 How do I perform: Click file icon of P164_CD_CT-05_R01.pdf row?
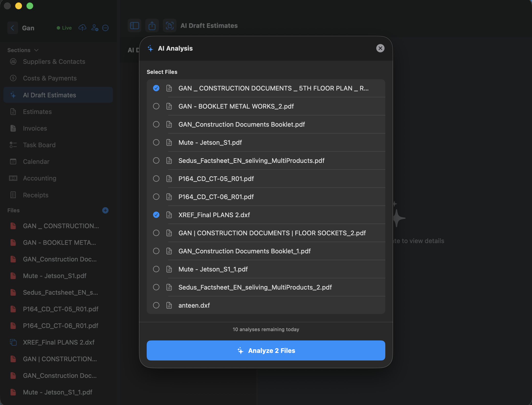tap(169, 179)
